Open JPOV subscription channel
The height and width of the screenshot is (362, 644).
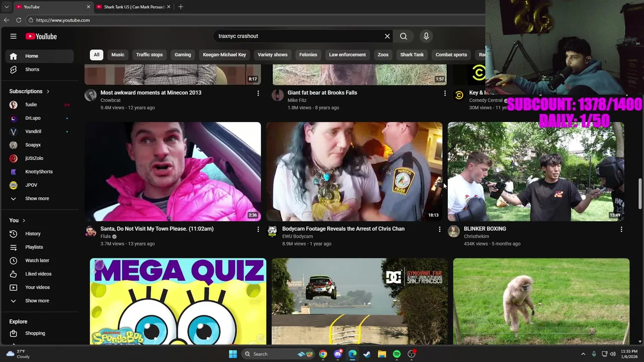(x=39, y=185)
